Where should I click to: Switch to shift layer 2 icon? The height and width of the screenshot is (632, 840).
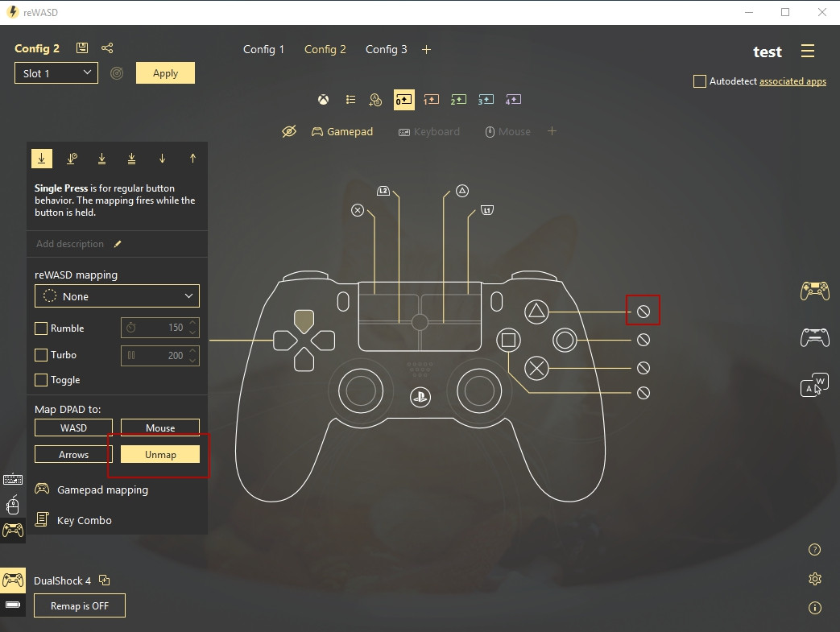(458, 100)
